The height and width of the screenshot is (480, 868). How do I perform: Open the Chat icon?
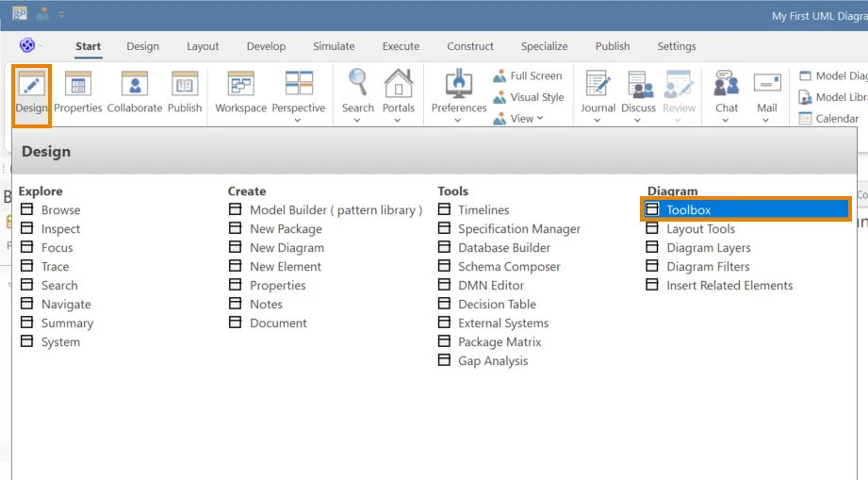click(x=726, y=84)
